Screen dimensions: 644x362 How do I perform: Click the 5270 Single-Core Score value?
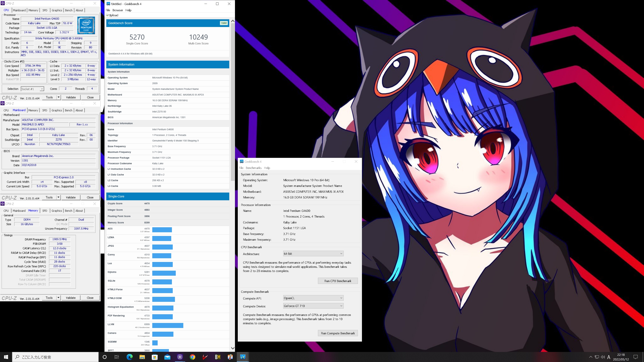(x=137, y=37)
